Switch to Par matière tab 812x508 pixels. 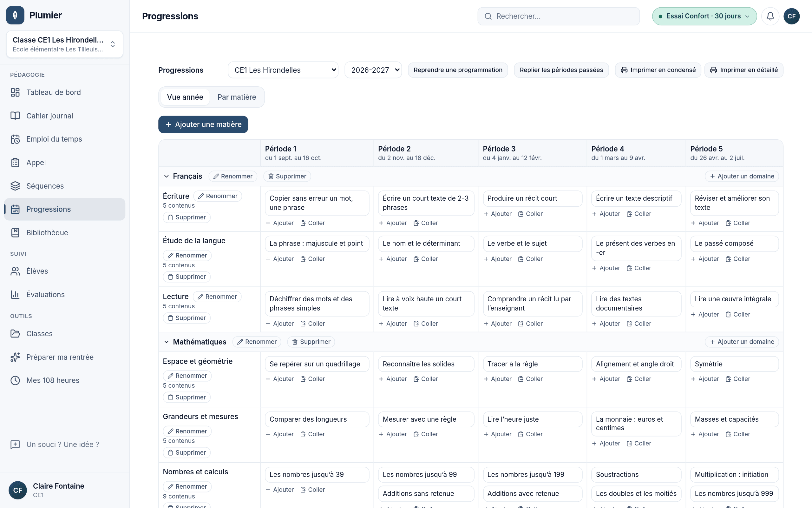pyautogui.click(x=237, y=97)
